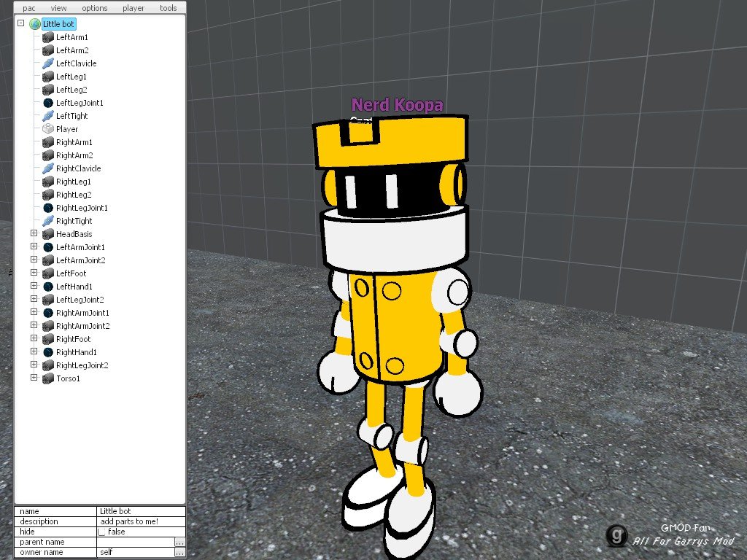Viewport: 747px width, 560px height.
Task: Expand the Torso1 node
Action: click(x=34, y=378)
